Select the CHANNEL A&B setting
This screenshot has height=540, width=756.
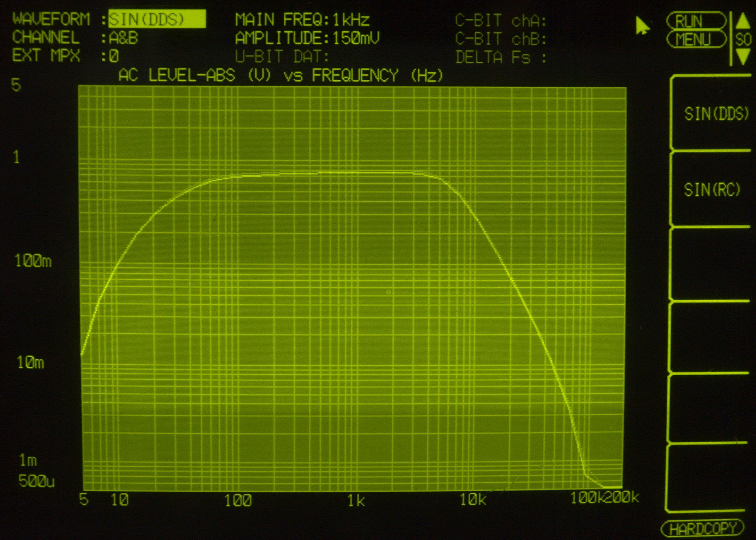(x=123, y=38)
